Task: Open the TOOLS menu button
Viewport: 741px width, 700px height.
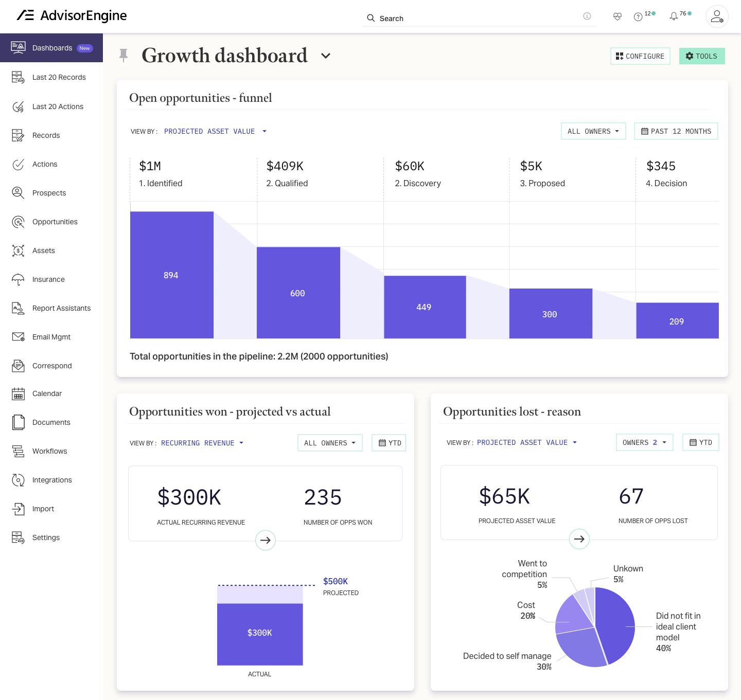Action: 702,56
